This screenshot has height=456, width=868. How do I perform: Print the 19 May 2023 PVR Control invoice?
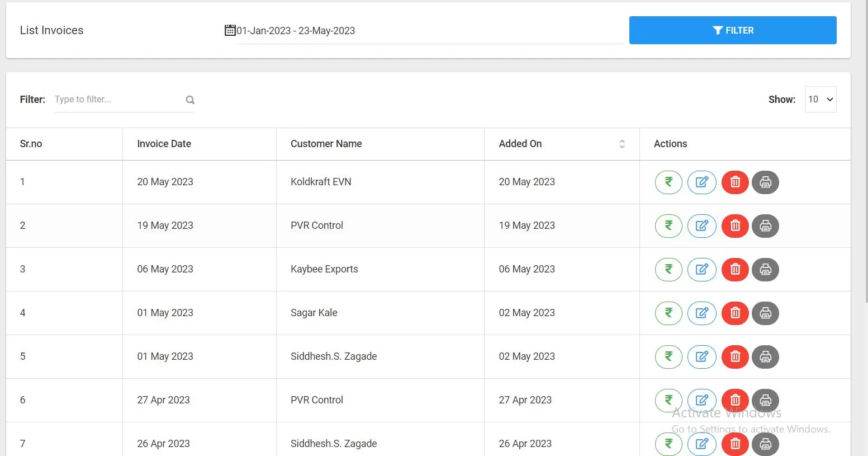tap(766, 226)
